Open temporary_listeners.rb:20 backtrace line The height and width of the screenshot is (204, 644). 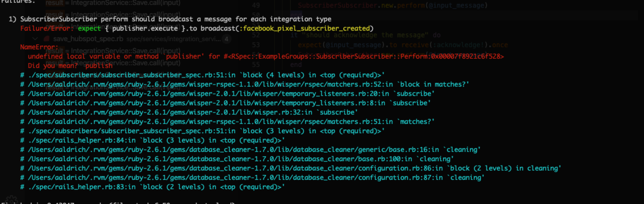(x=227, y=94)
